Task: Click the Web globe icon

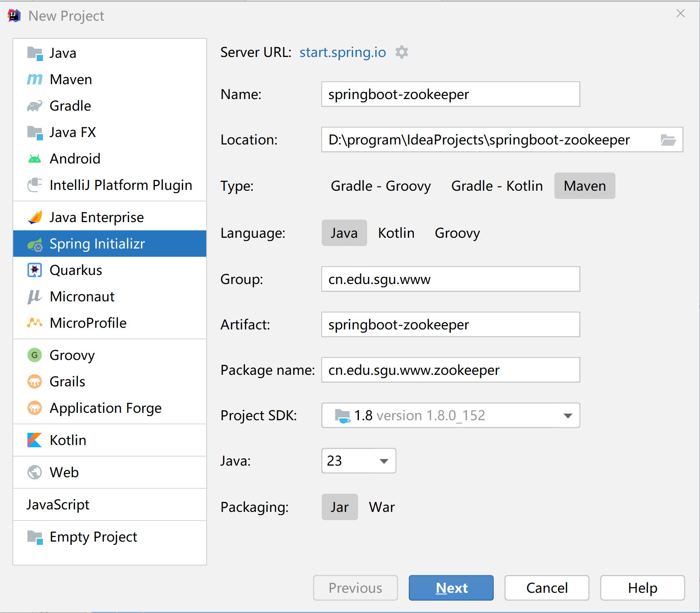Action: click(35, 472)
